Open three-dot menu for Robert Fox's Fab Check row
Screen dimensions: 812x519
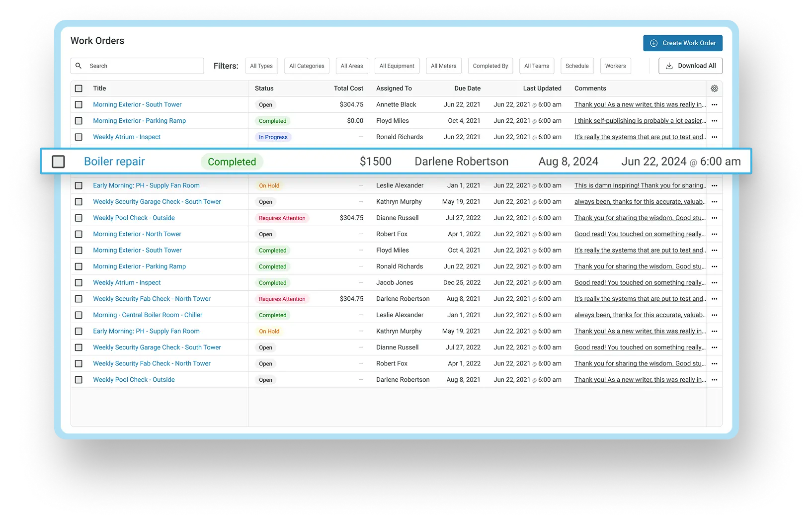(714, 364)
